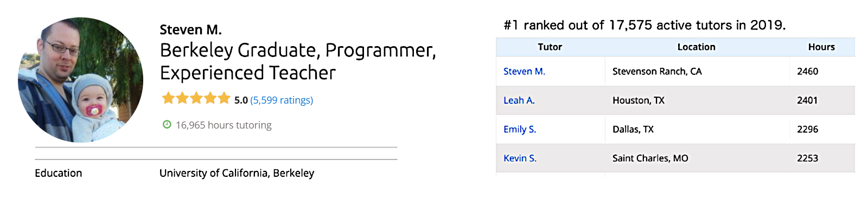Click the 2460 hours cell
This screenshot has height=217, width=868.
click(807, 72)
